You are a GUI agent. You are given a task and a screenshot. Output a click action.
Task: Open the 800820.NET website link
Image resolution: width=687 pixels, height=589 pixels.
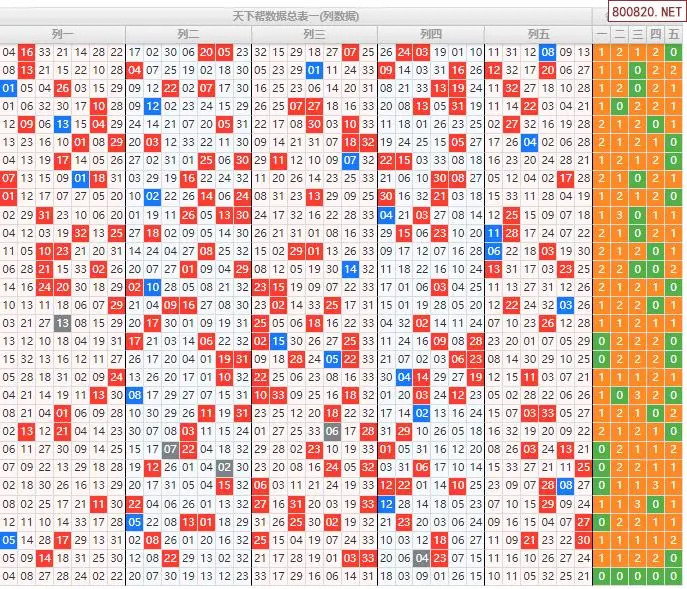pos(648,15)
